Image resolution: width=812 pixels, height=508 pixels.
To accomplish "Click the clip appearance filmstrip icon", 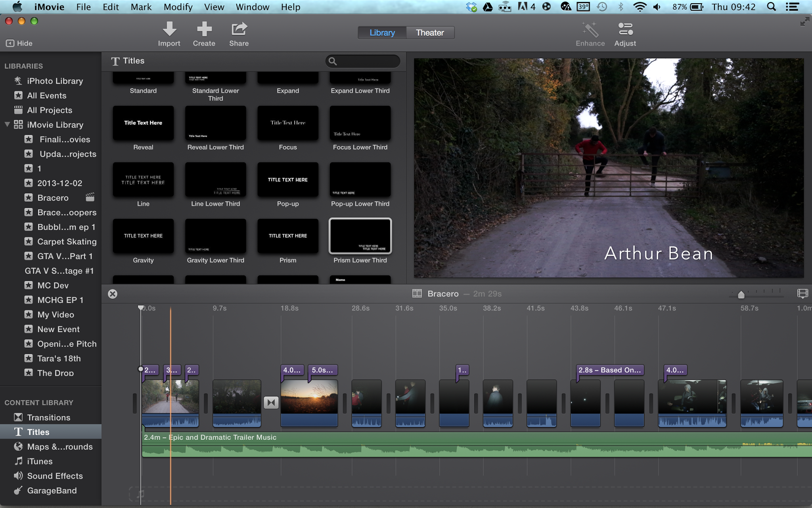I will pyautogui.click(x=802, y=294).
